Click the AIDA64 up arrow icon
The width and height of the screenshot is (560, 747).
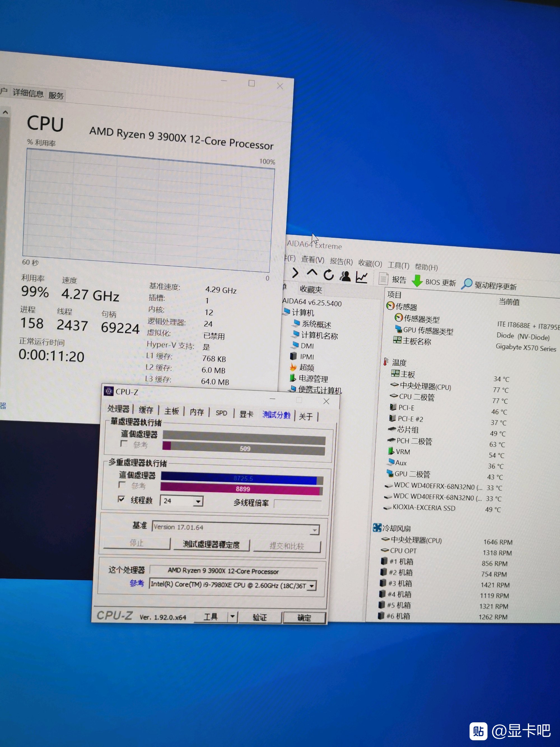click(x=312, y=273)
